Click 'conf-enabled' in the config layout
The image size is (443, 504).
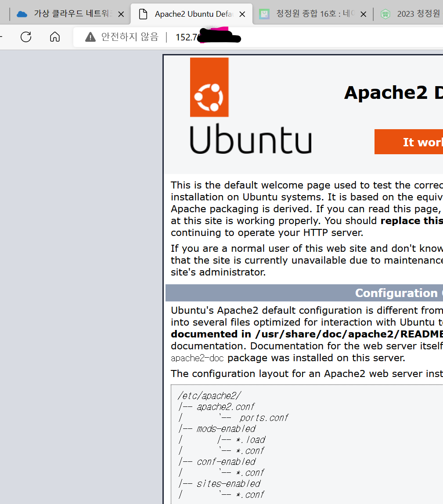coord(226,462)
